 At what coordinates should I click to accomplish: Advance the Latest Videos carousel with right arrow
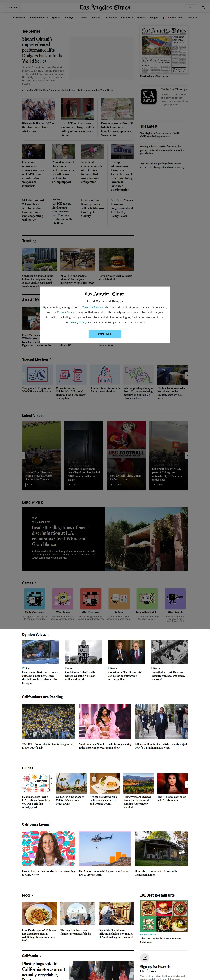(x=186, y=455)
